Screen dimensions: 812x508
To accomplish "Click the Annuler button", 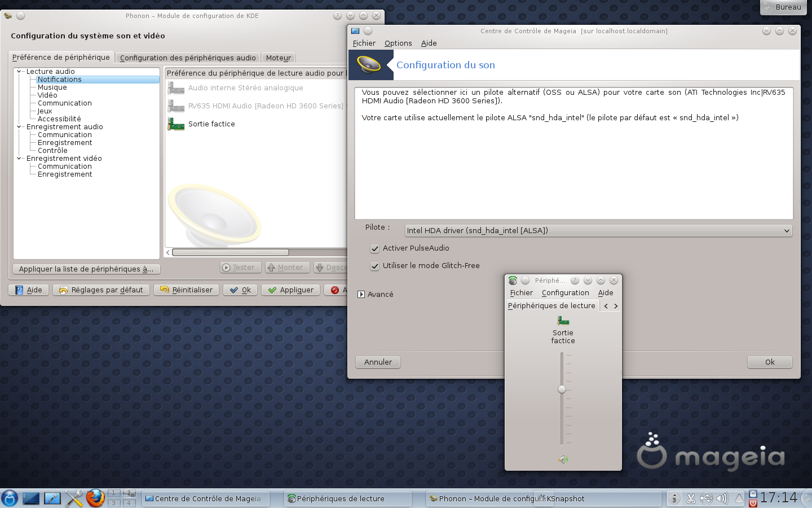I will 378,362.
